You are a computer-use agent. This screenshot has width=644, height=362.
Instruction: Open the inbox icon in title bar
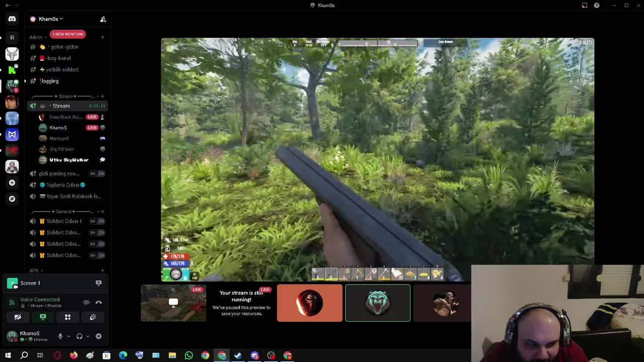(x=585, y=6)
